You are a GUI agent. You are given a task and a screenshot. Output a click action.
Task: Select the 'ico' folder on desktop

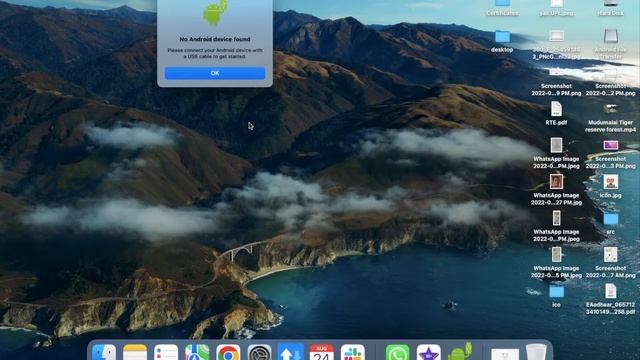pos(556,291)
